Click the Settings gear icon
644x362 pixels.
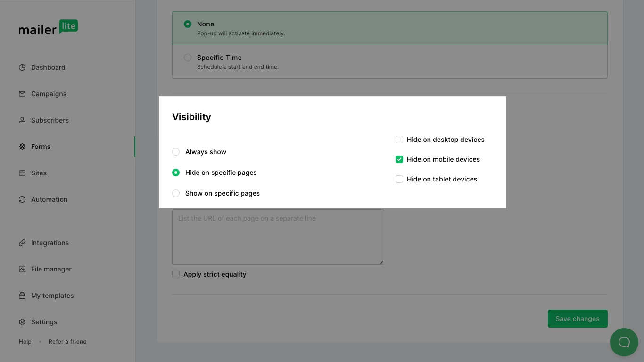coord(22,322)
